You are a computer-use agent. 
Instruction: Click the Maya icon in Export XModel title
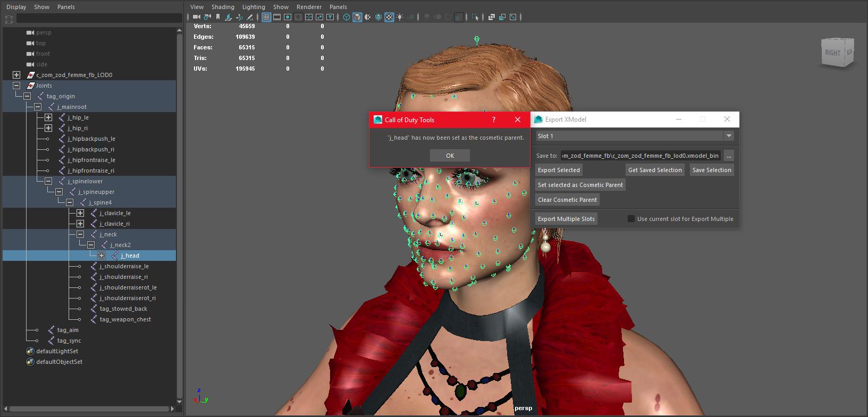pyautogui.click(x=538, y=120)
